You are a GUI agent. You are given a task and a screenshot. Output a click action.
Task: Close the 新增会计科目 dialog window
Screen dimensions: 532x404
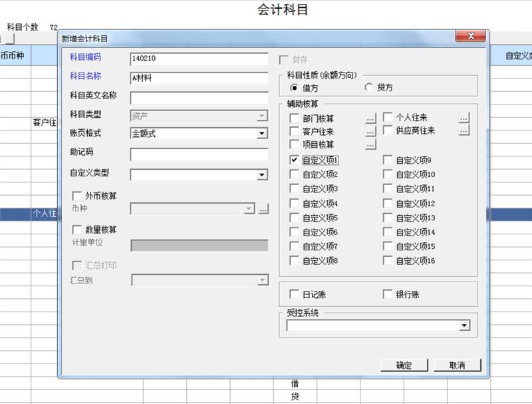click(471, 37)
